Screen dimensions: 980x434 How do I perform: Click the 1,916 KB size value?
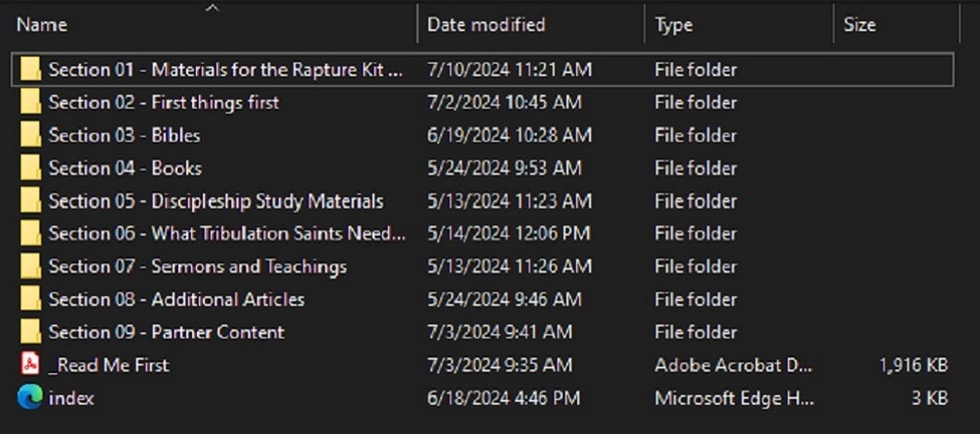tap(913, 365)
